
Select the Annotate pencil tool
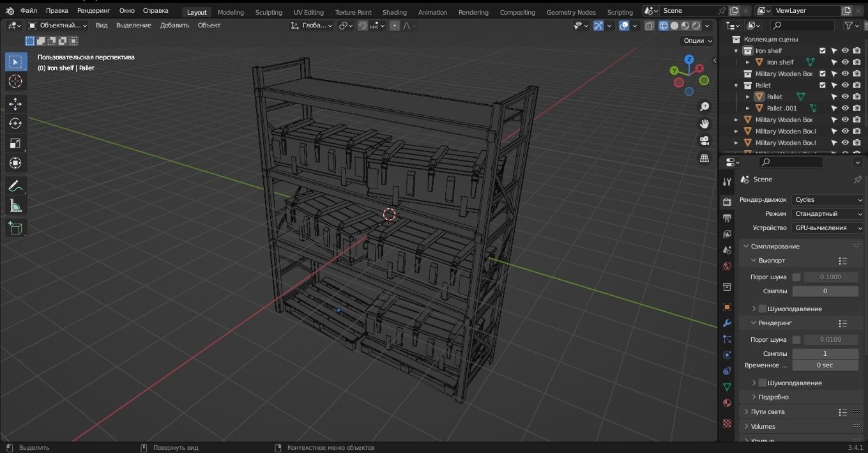click(x=15, y=186)
